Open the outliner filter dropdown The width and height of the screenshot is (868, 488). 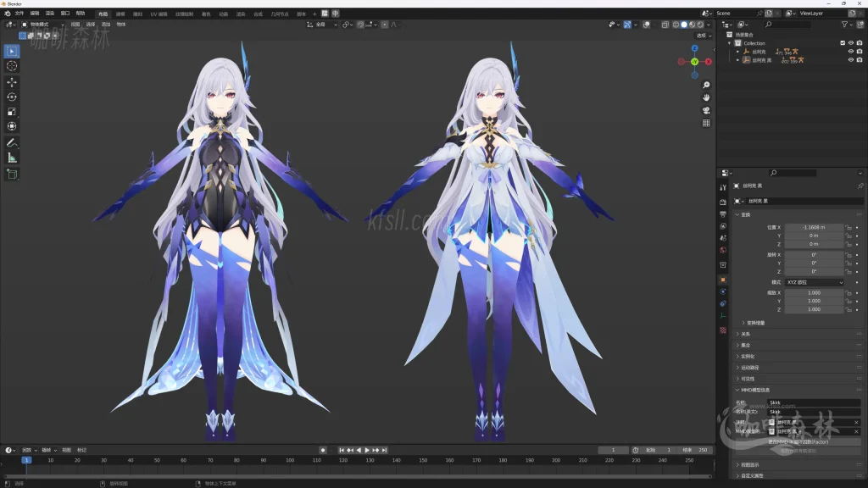[x=847, y=25]
